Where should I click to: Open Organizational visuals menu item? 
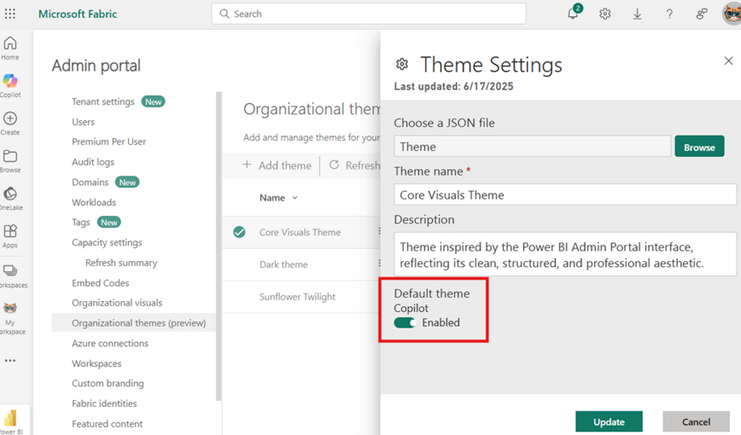coord(117,303)
